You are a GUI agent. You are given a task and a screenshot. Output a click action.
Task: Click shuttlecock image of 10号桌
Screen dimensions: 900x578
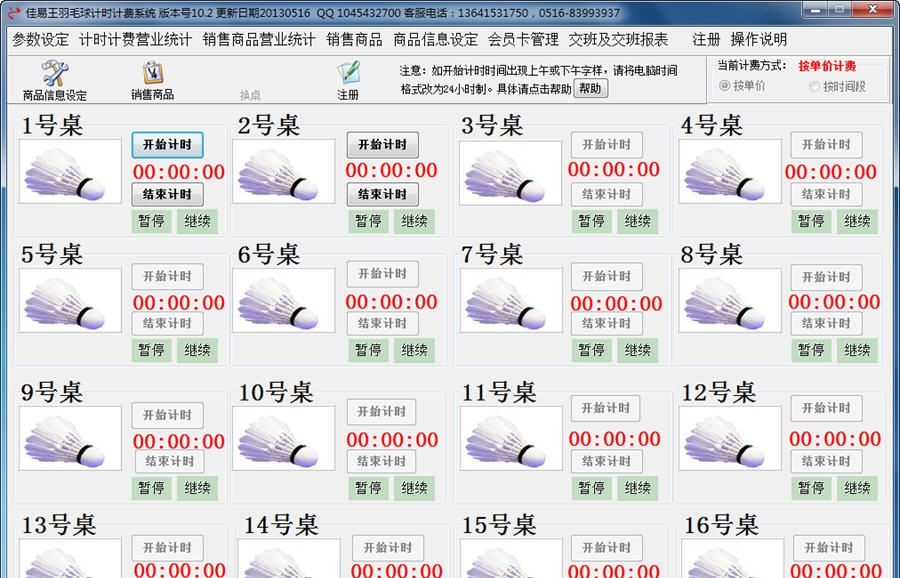click(x=284, y=439)
